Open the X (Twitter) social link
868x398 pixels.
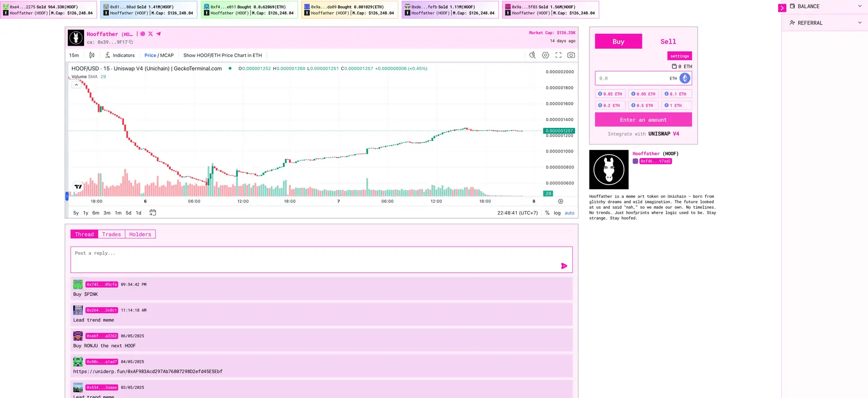click(151, 34)
